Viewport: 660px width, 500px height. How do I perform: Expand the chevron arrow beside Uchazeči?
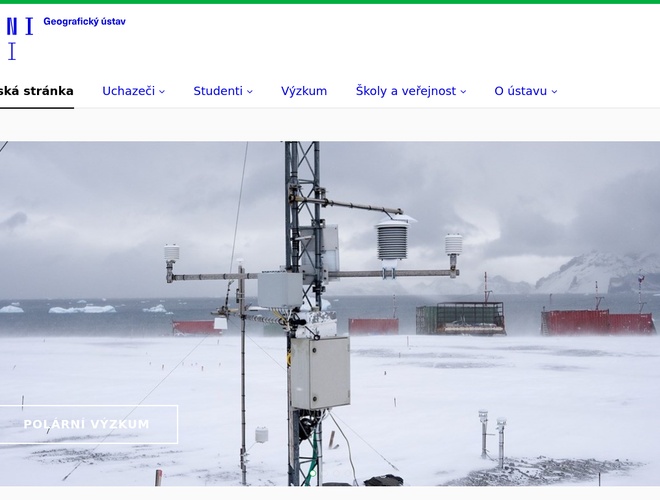[x=162, y=92]
